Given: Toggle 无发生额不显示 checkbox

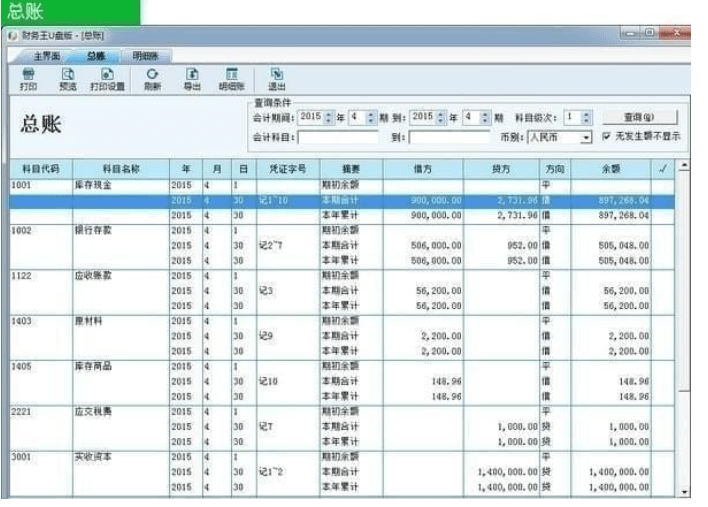Looking at the screenshot, I should click(606, 136).
